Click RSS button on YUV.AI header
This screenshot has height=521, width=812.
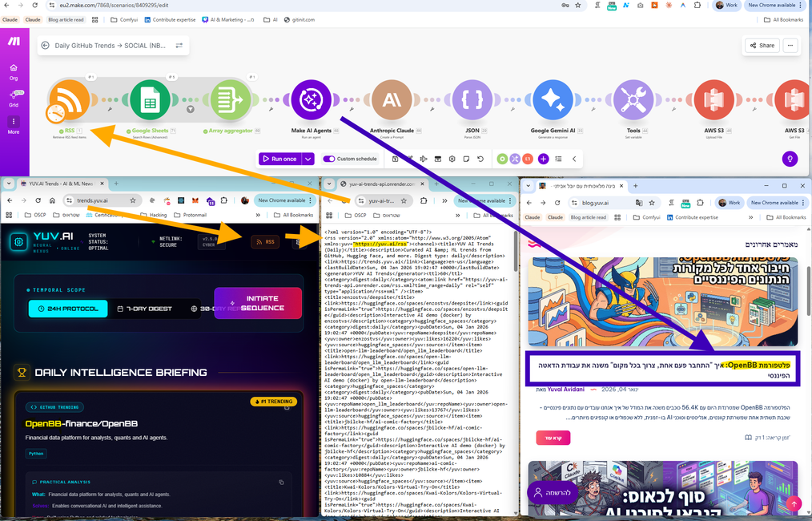(265, 242)
